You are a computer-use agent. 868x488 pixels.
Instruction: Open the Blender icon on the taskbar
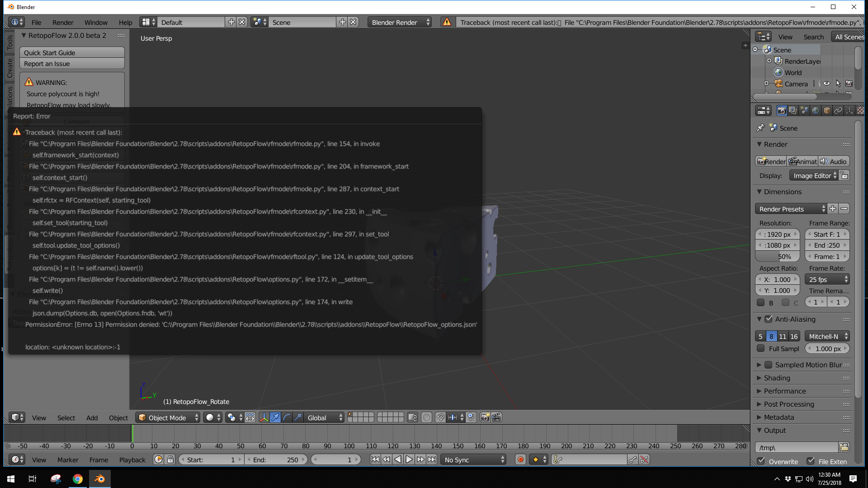click(x=99, y=479)
